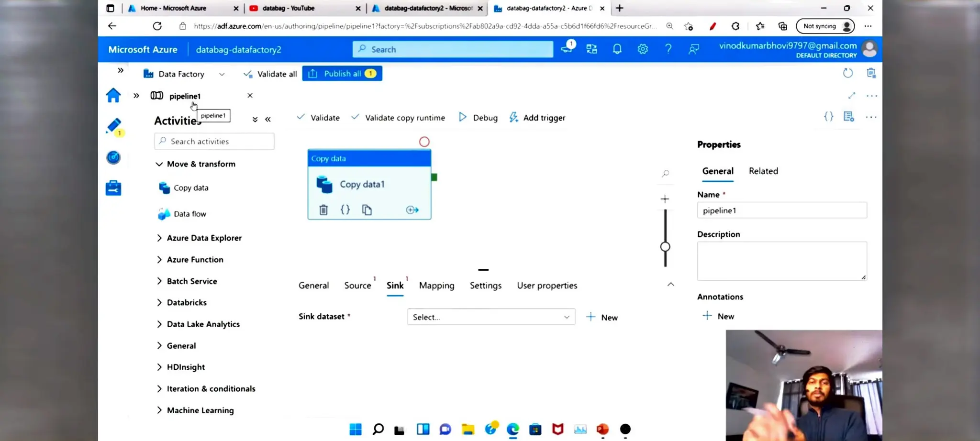
Task: Expand the General activities group
Action: pyautogui.click(x=176, y=345)
